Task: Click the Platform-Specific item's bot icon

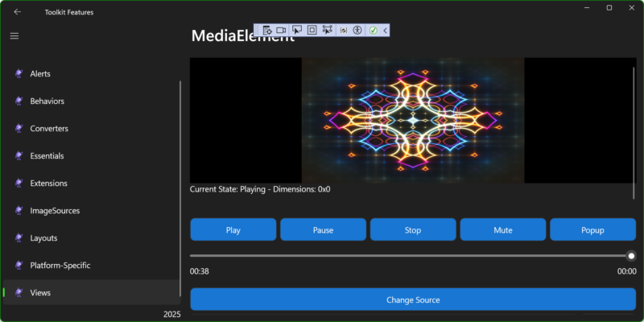Action: click(19, 266)
